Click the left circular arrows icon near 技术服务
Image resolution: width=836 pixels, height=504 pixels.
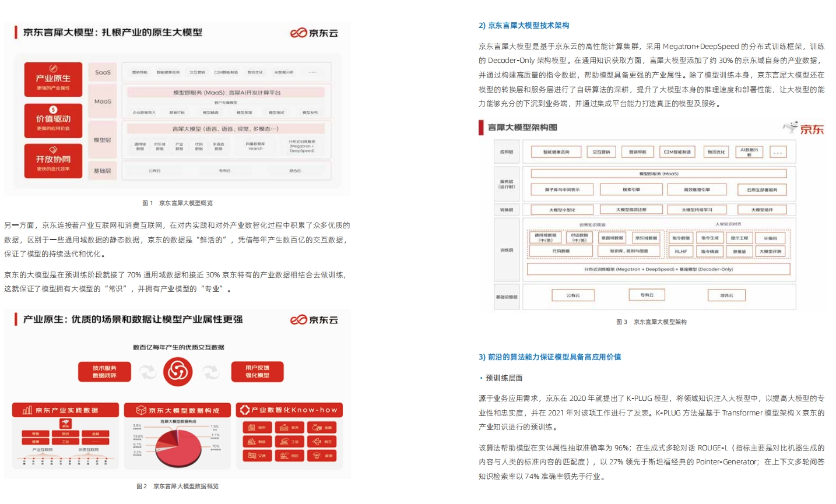tap(147, 372)
